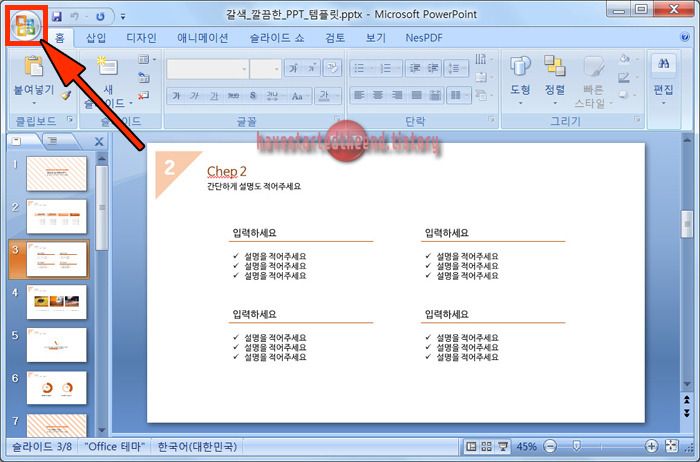Screen dimensions: 700x462
Task: Open line spacing options
Action: pos(456,68)
